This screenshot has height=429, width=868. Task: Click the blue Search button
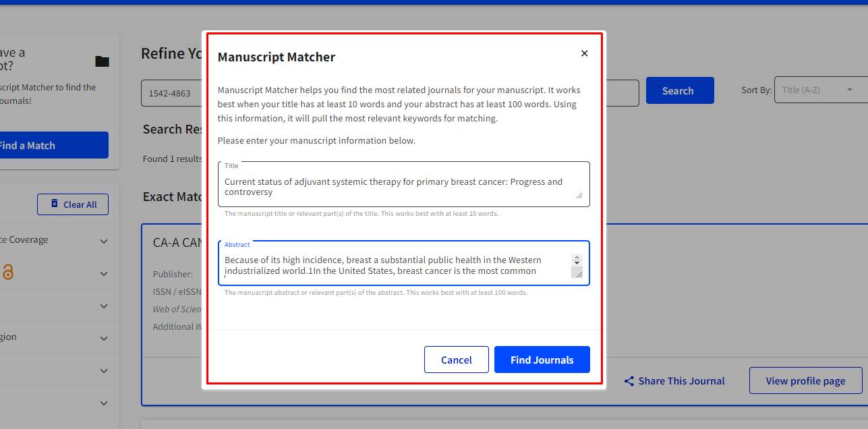[680, 91]
